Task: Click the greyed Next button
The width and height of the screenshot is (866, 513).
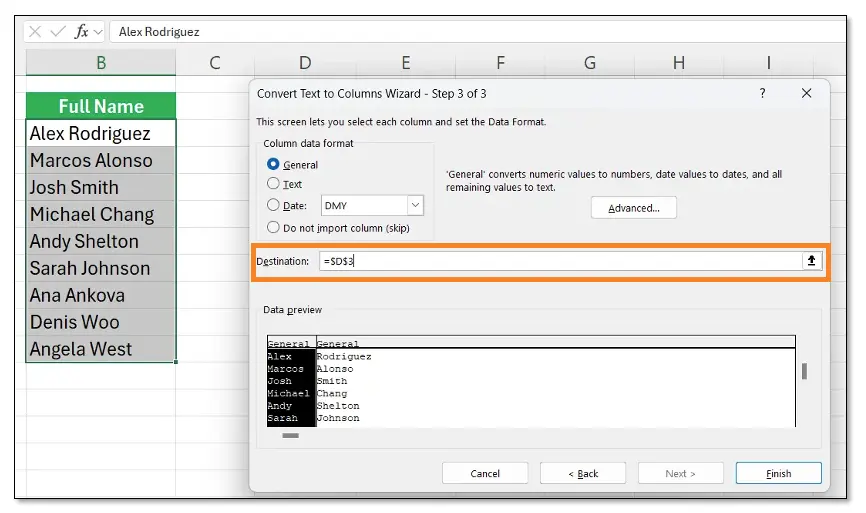Action: (x=680, y=473)
